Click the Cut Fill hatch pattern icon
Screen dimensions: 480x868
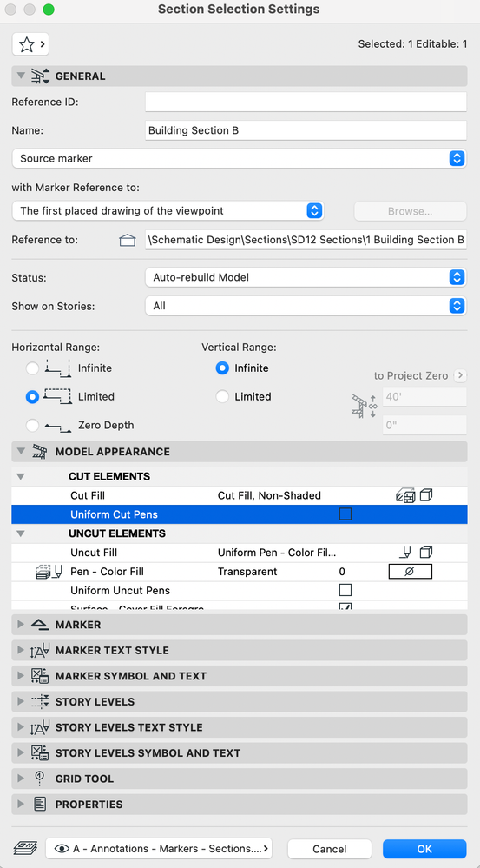coord(405,495)
